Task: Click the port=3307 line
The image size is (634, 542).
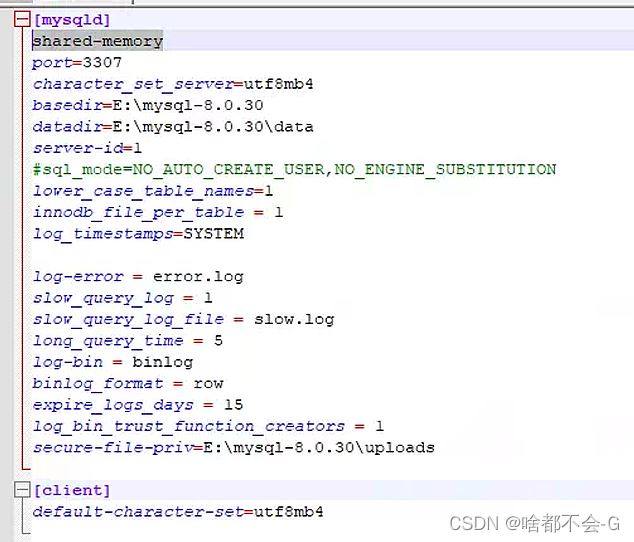Action: (x=77, y=62)
